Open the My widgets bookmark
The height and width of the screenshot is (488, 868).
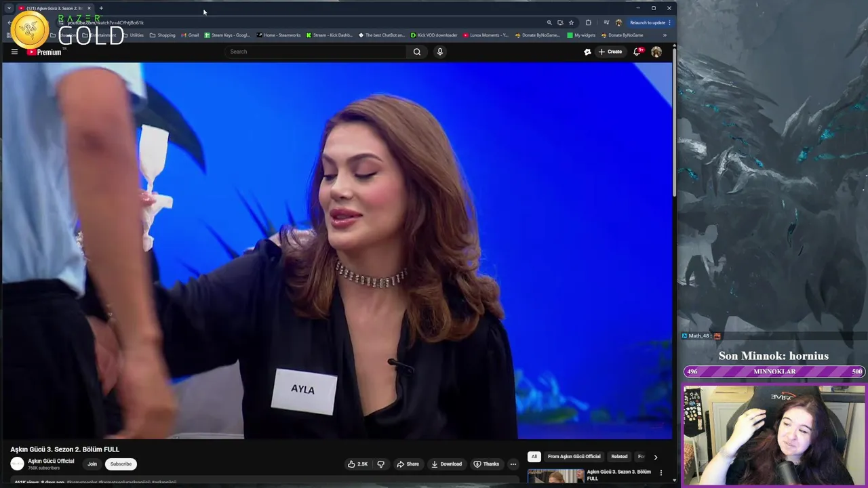[581, 35]
